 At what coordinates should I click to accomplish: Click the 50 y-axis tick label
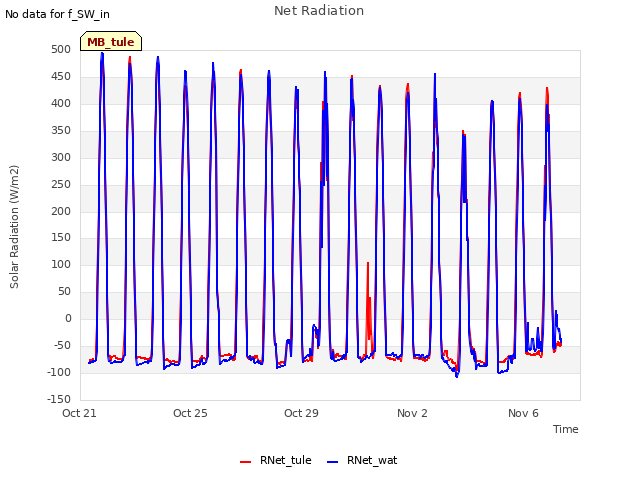[64, 291]
